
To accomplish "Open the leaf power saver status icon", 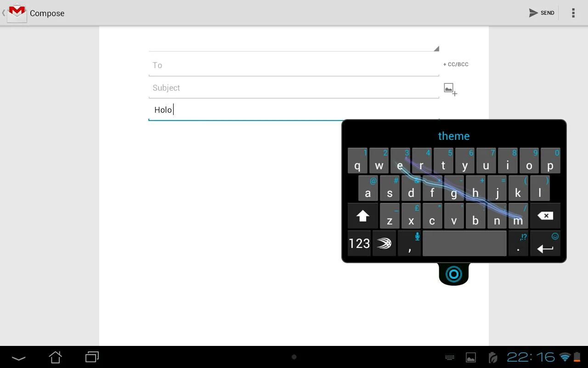I will click(x=493, y=357).
